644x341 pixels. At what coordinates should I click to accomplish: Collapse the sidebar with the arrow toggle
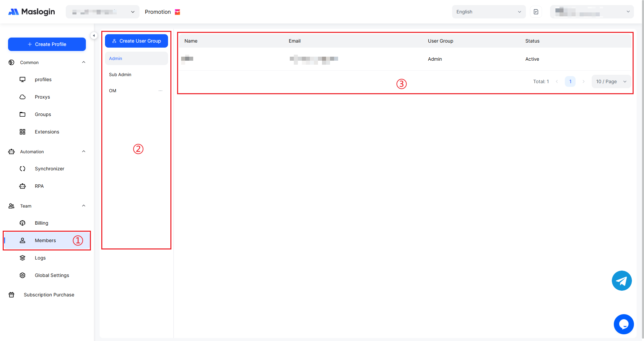point(94,36)
